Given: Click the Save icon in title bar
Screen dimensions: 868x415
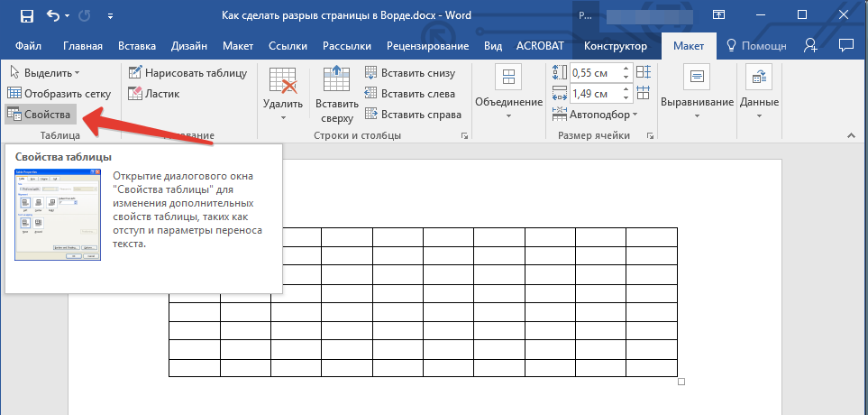Looking at the screenshot, I should coord(26,15).
